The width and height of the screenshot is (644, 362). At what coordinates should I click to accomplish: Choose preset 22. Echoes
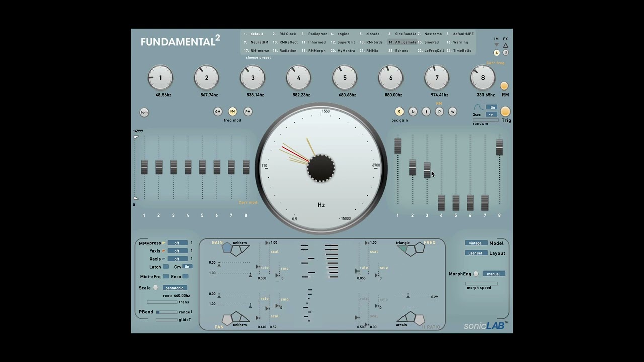tap(398, 51)
